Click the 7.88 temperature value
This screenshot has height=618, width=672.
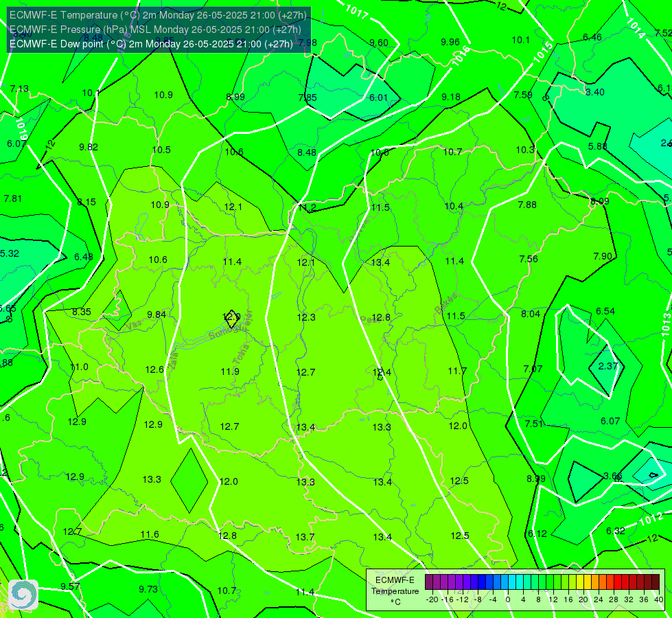click(x=527, y=205)
